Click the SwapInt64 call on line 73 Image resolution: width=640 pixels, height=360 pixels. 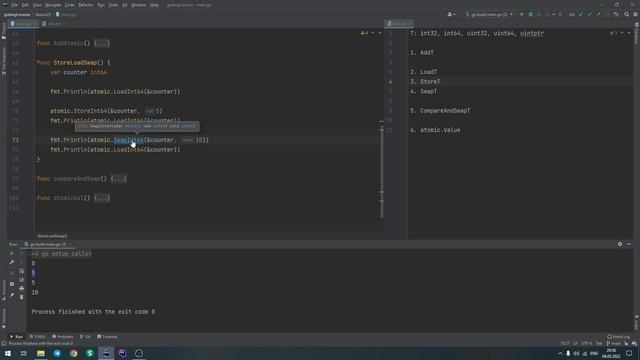pos(129,140)
